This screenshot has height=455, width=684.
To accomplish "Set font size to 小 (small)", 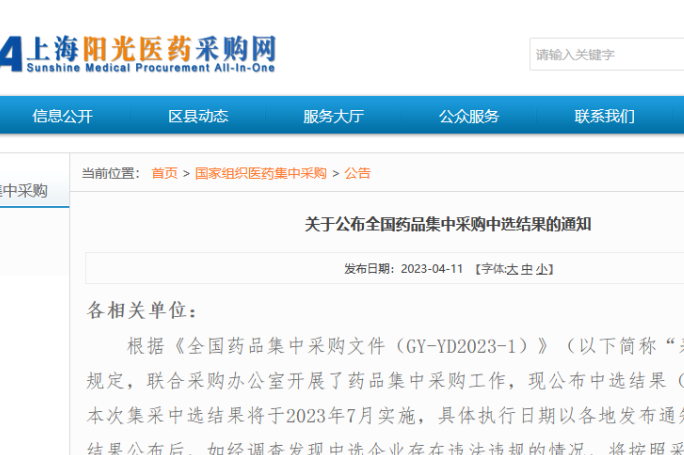I will tap(541, 269).
